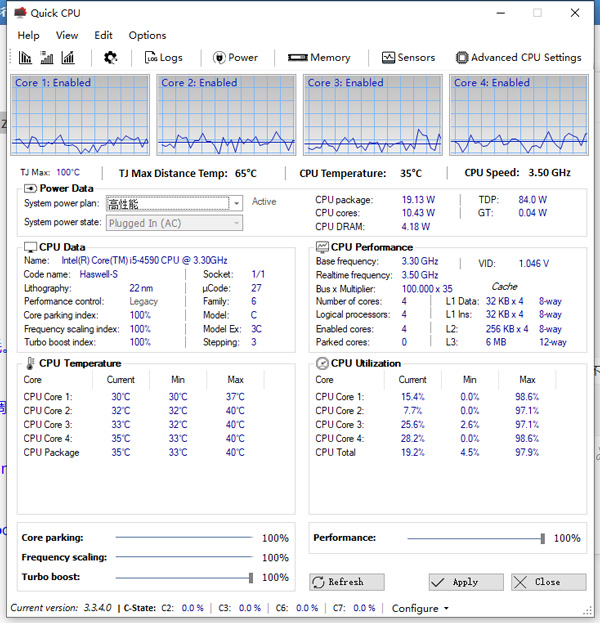
Task: Open the third chart view toolbar icon
Action: 68,58
